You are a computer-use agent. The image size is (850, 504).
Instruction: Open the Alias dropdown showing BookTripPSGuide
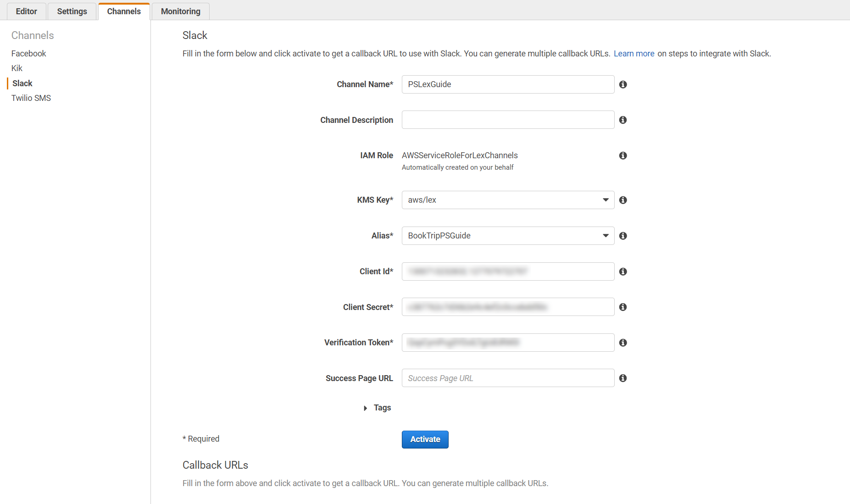(x=508, y=236)
